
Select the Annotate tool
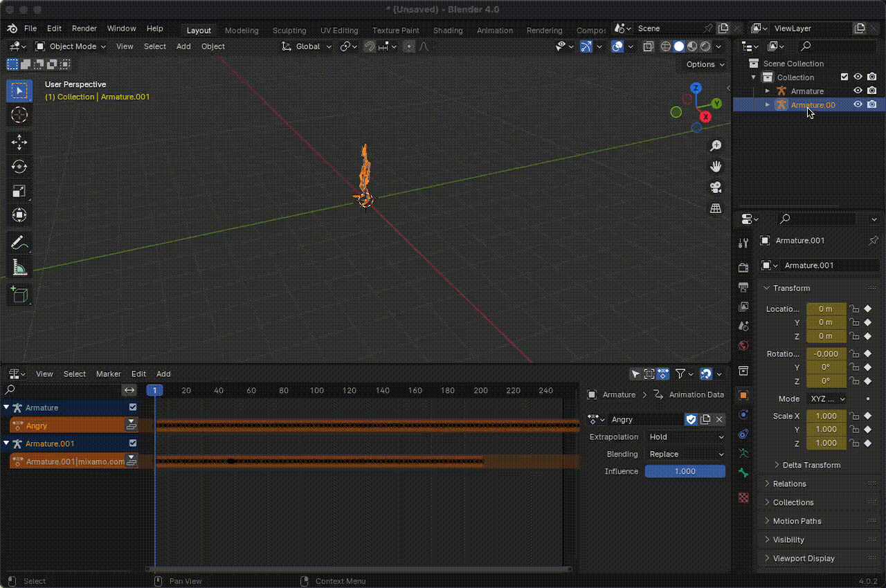19,243
